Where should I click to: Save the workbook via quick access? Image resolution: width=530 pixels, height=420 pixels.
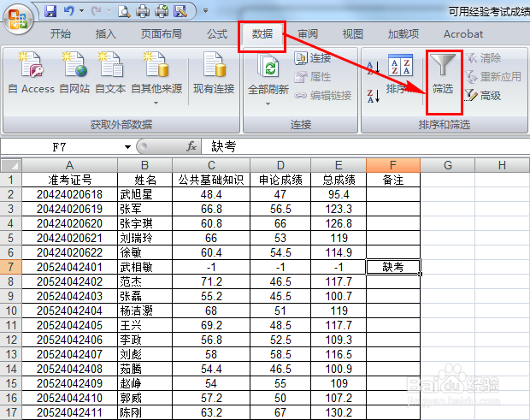coord(50,11)
